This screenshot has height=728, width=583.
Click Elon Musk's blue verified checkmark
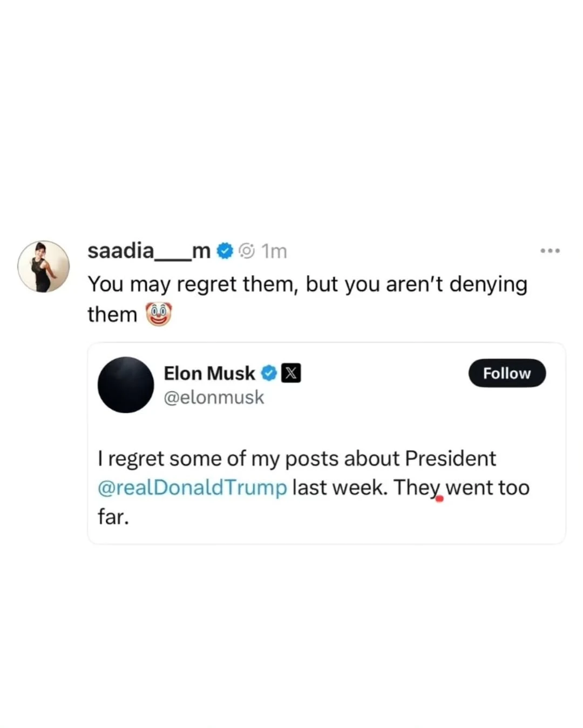coord(269,373)
